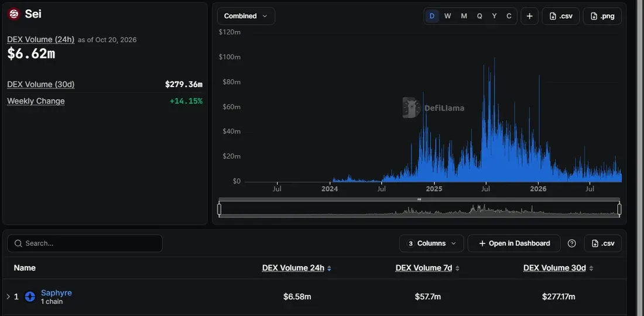Expand the Saphyre row chevron
The image size is (644, 316).
coord(8,297)
